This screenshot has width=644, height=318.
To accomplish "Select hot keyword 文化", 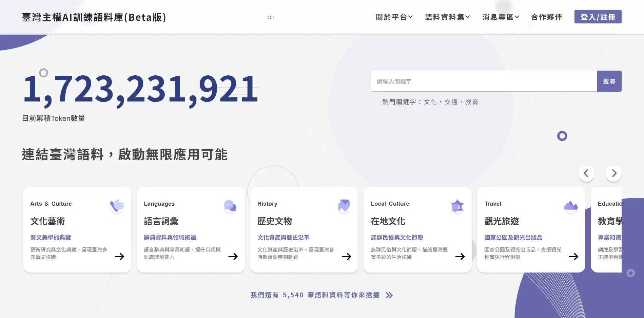I will coord(430,102).
